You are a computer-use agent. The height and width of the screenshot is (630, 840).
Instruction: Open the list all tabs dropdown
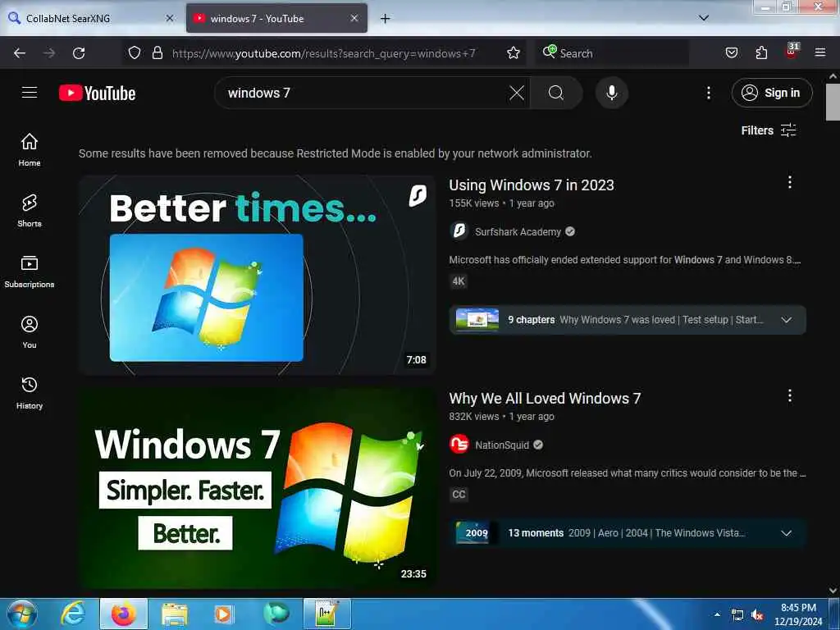pos(704,18)
